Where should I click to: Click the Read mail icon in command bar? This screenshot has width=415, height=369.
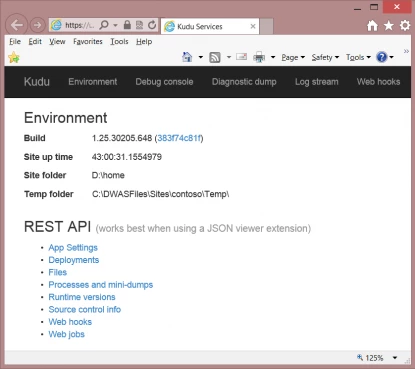coord(241,57)
